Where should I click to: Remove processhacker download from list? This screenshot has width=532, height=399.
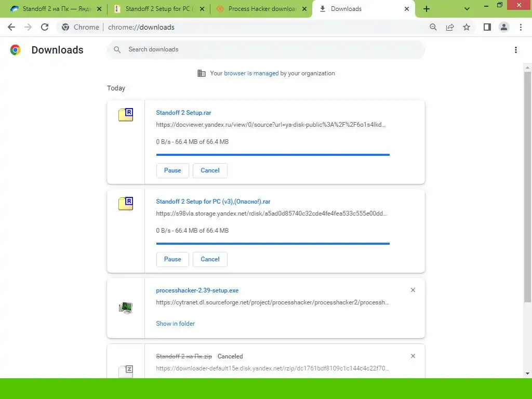413,290
